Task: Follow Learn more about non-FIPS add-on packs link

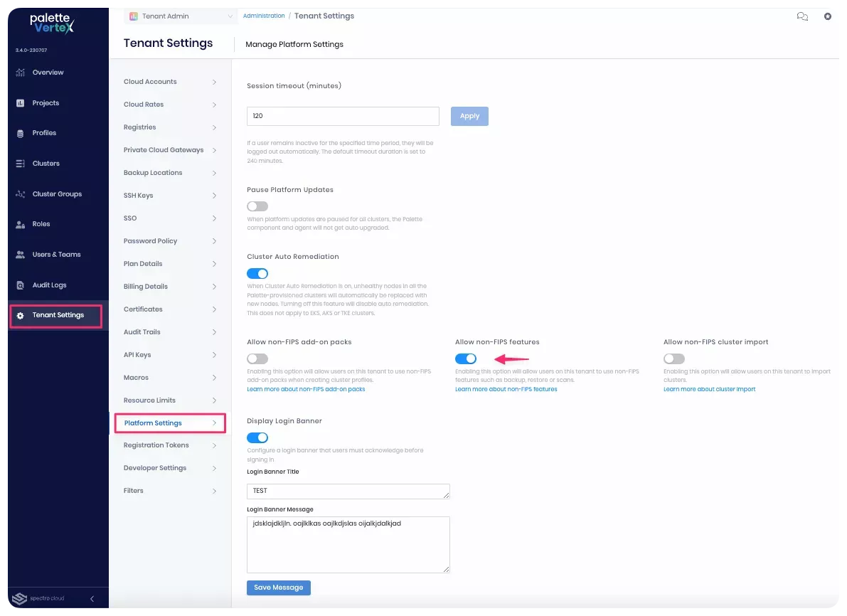Action: tap(306, 390)
